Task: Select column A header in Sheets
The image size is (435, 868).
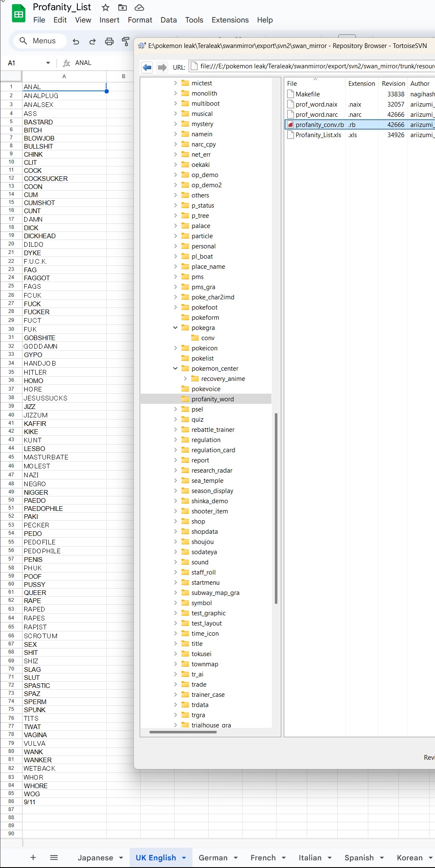Action: pyautogui.click(x=64, y=76)
